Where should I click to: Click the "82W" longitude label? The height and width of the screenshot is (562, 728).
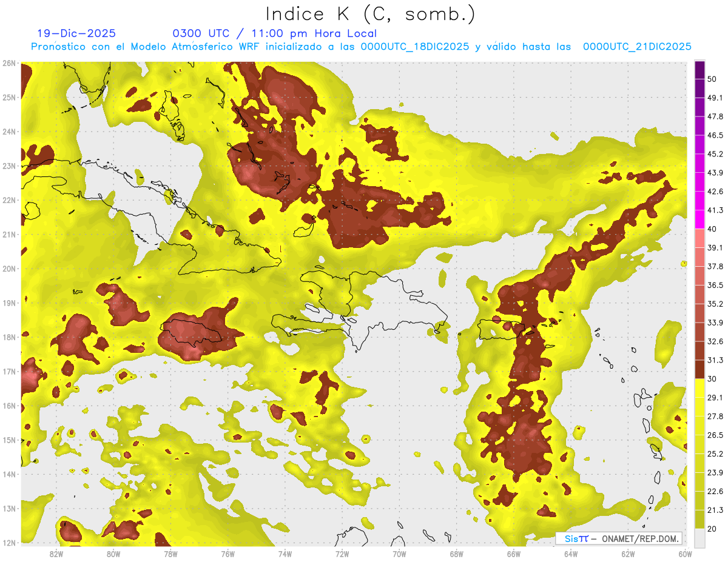tap(56, 554)
